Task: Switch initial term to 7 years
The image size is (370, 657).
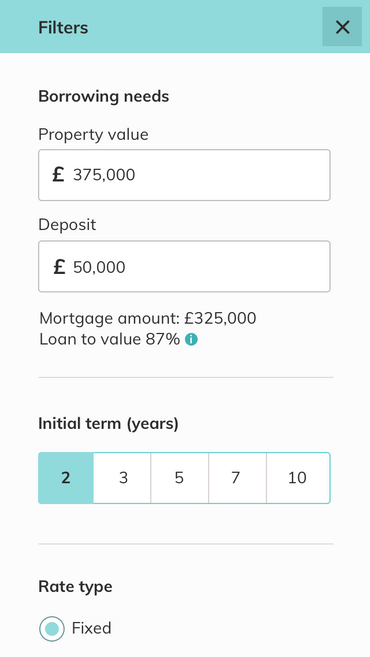Action: tap(237, 478)
